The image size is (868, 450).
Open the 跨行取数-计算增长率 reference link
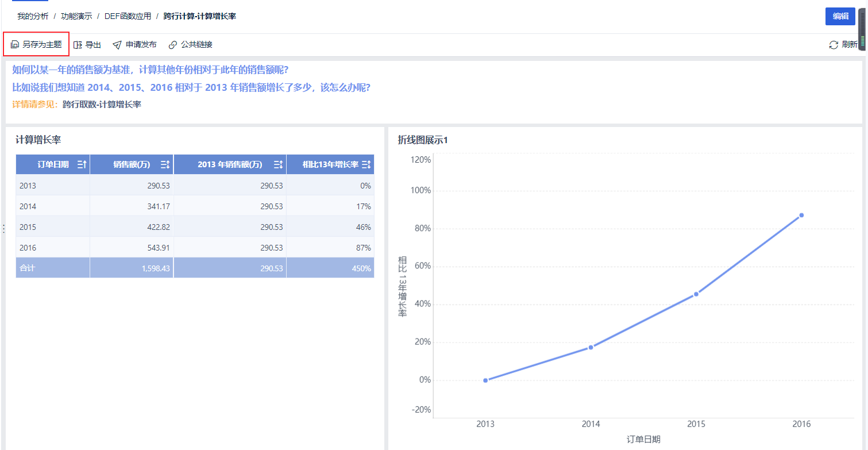click(x=102, y=105)
